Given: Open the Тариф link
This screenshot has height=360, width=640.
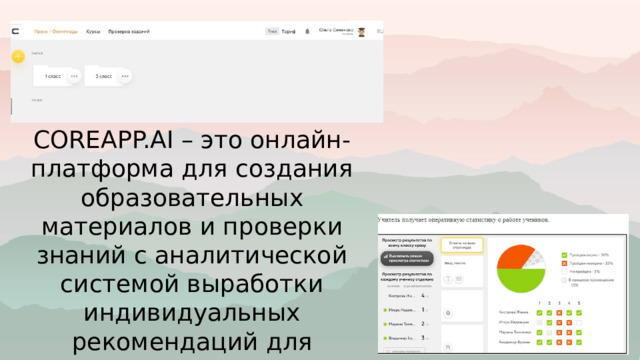Looking at the screenshot, I should tap(289, 31).
